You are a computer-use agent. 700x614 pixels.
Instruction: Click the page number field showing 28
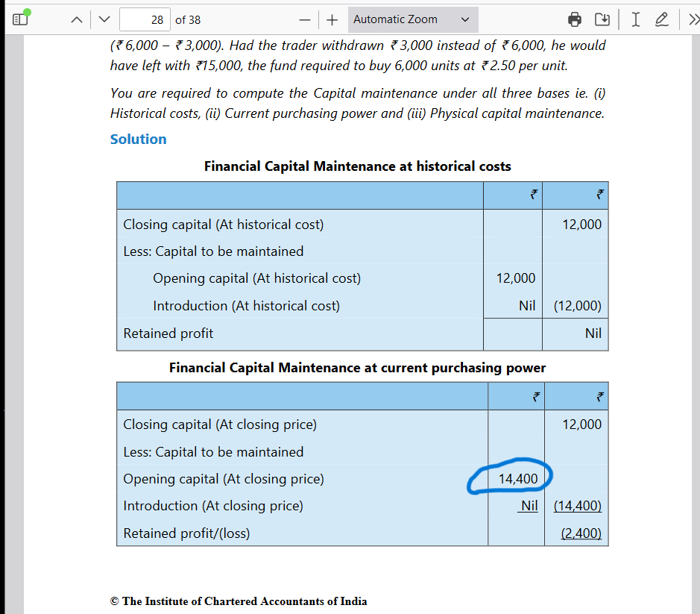pos(145,19)
